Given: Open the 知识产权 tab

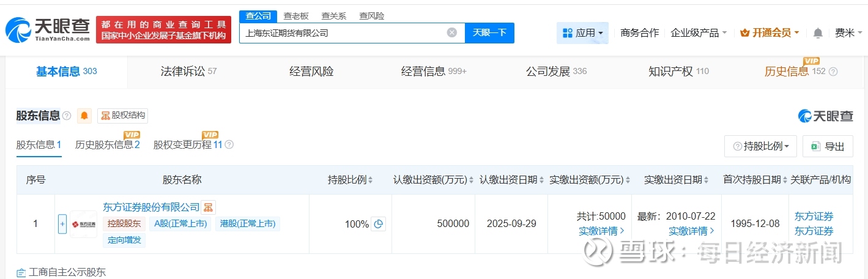Looking at the screenshot, I should click(678, 72).
